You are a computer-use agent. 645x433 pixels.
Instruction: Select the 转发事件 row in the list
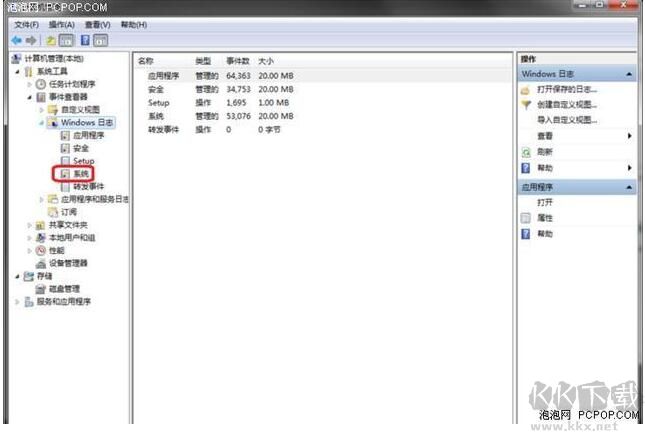pos(323,130)
